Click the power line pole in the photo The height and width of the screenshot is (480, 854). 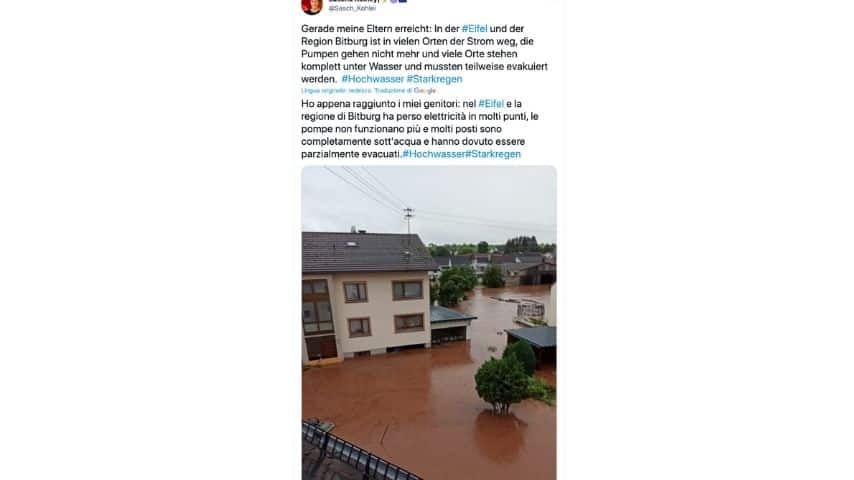coord(408,221)
